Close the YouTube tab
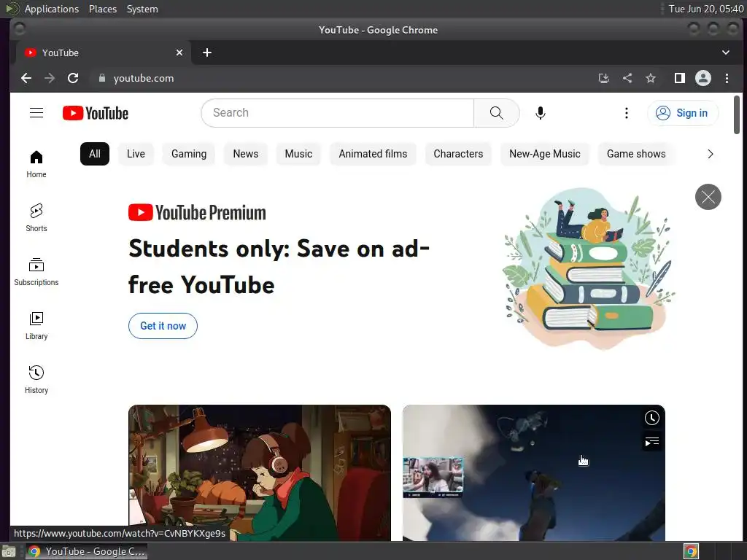 [x=179, y=52]
